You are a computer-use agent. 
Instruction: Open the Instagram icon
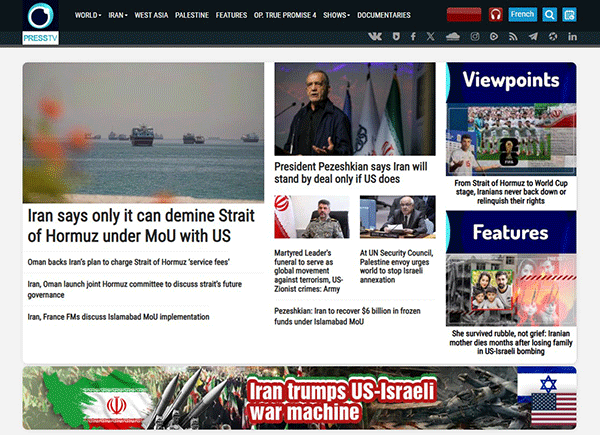click(x=475, y=36)
